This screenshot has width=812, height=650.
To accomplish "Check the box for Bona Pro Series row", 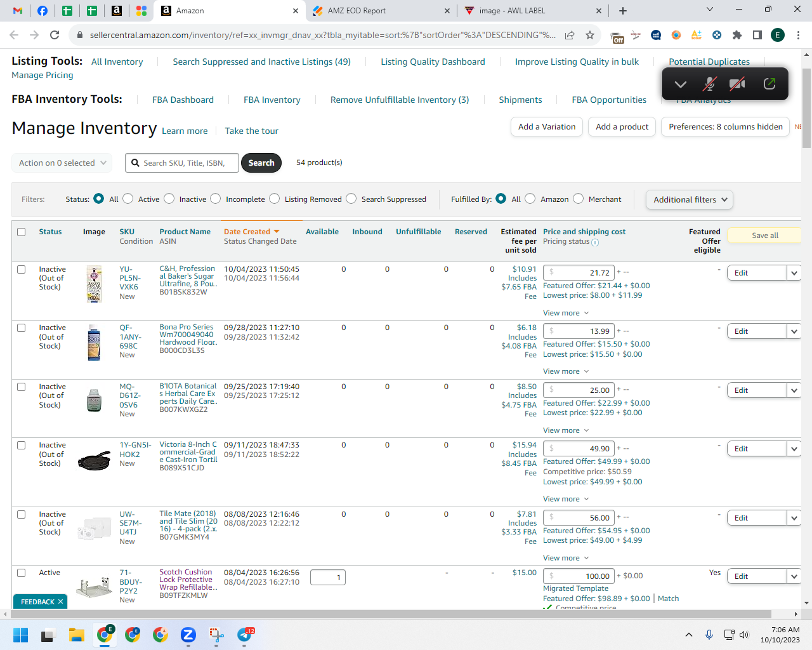I will click(22, 328).
